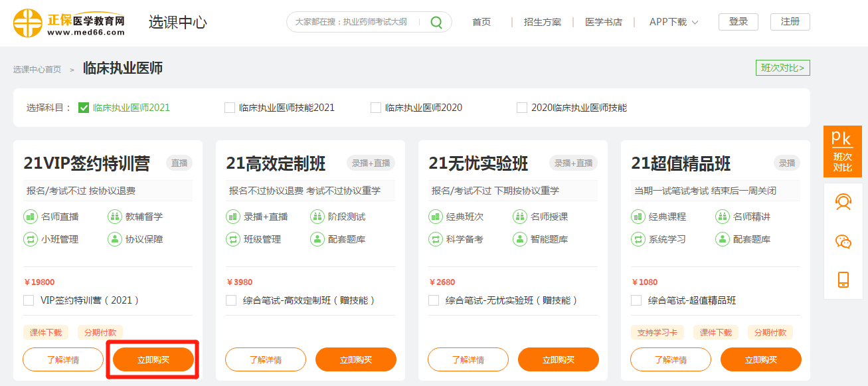The height and width of the screenshot is (386, 868).
Task: Click the search magnifier icon
Action: tap(436, 22)
